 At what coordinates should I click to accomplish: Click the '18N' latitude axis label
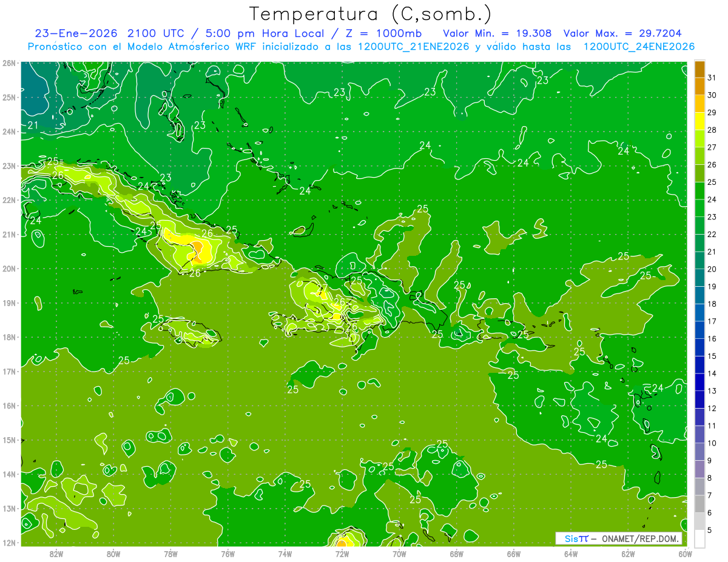click(x=8, y=337)
